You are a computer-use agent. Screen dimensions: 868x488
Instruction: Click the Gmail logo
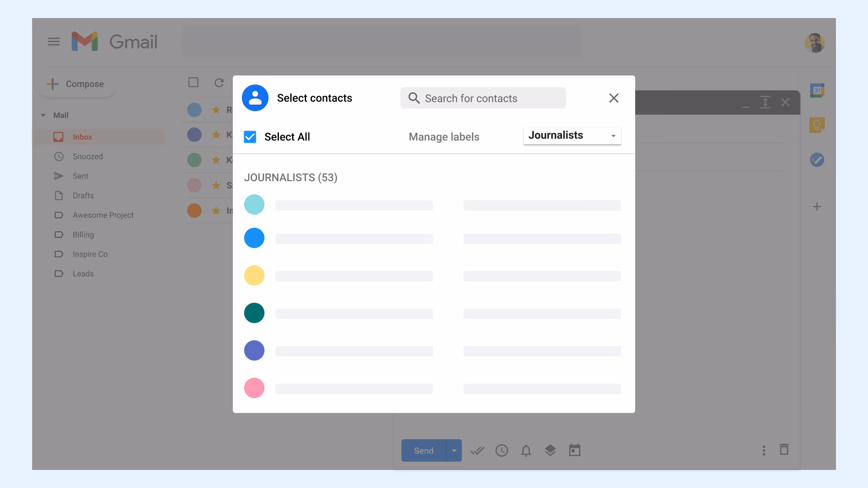point(114,42)
